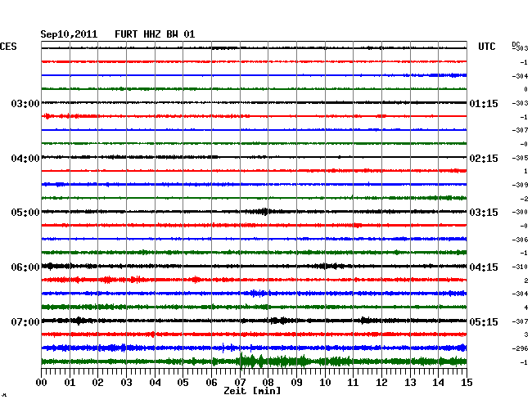Select the 02:15 UTC time label
This screenshot has width=532, height=404.
484,159
